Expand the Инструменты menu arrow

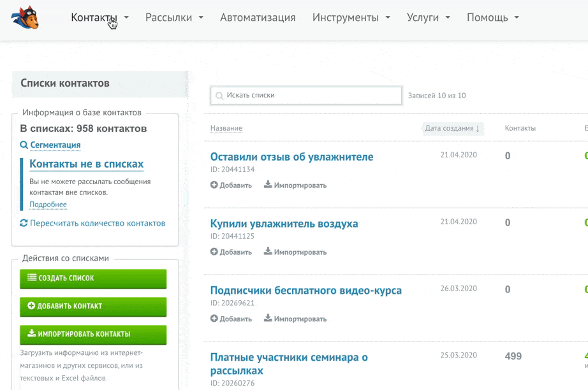(388, 17)
